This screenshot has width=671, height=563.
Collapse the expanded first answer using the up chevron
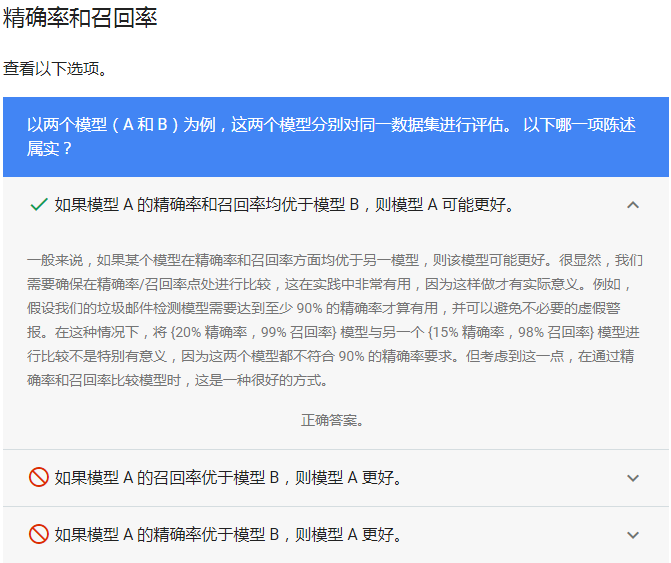pos(632,205)
